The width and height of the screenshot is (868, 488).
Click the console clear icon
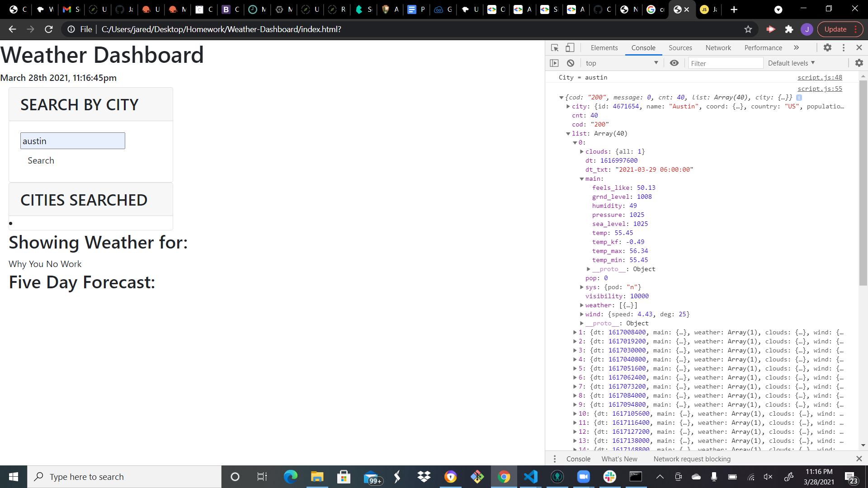pos(571,63)
